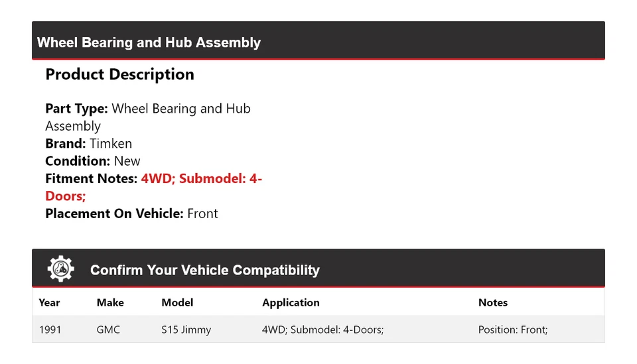Select the 1991 year cell
The height and width of the screenshot is (364, 637).
pos(50,330)
